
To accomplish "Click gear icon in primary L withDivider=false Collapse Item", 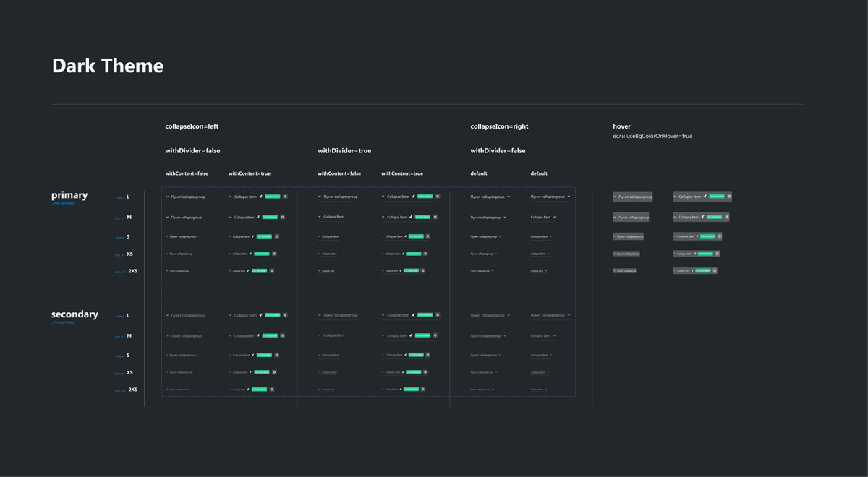I will pos(285,197).
